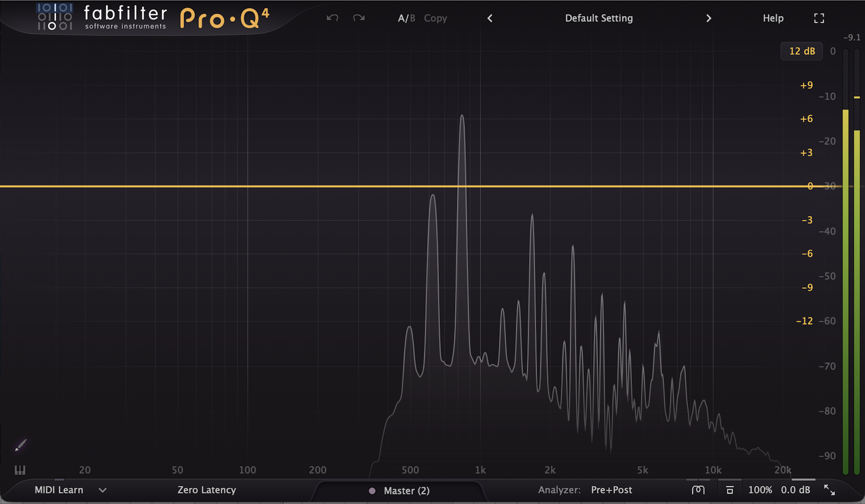This screenshot has height=504, width=865.
Task: Click the redo arrow icon
Action: click(359, 18)
